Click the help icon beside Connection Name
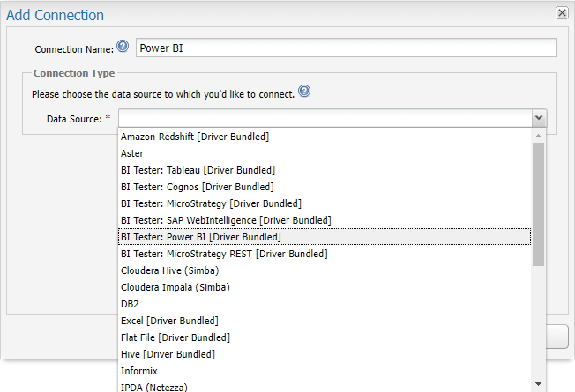This screenshot has width=575, height=392. click(123, 46)
